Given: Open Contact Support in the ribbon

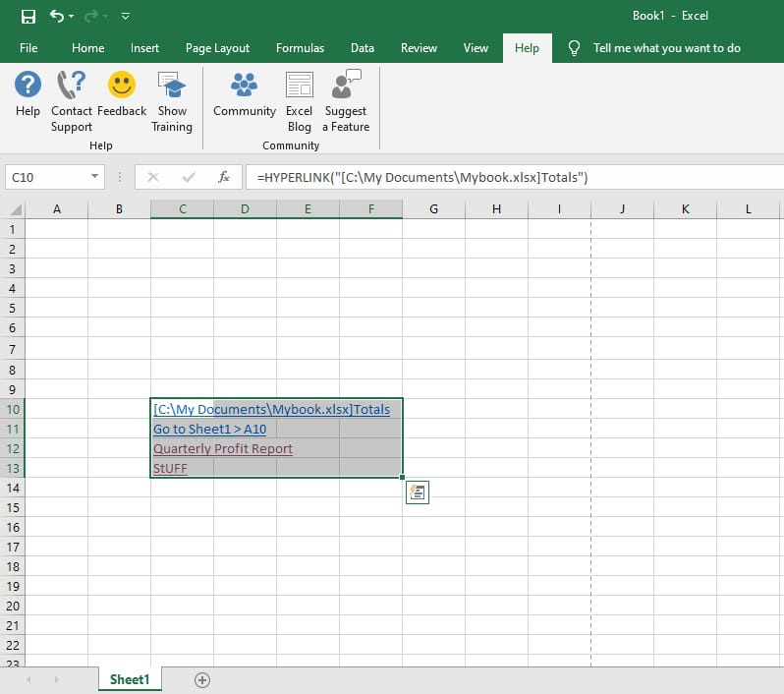Looking at the screenshot, I should click(71, 87).
